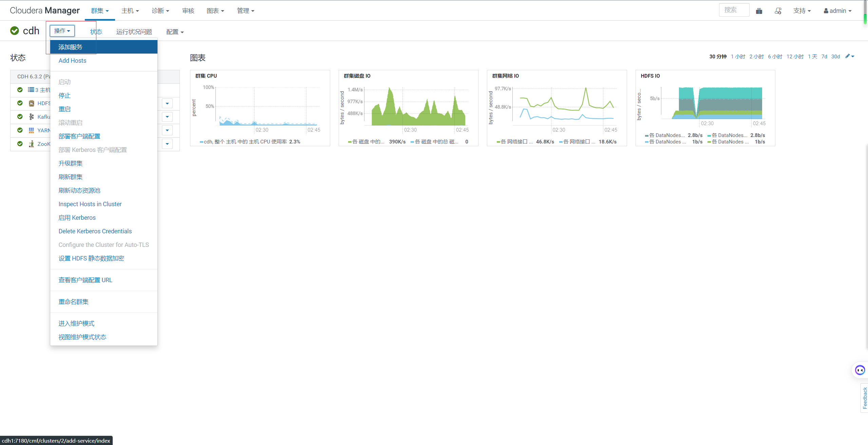Switch to the 运行状况问题 tab
This screenshot has width=868, height=445.
[134, 32]
